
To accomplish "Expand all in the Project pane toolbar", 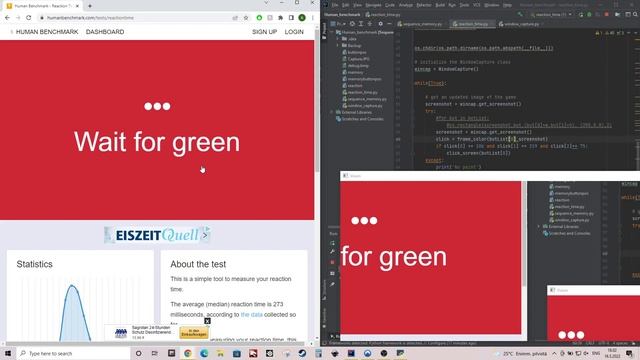I will (361, 24).
